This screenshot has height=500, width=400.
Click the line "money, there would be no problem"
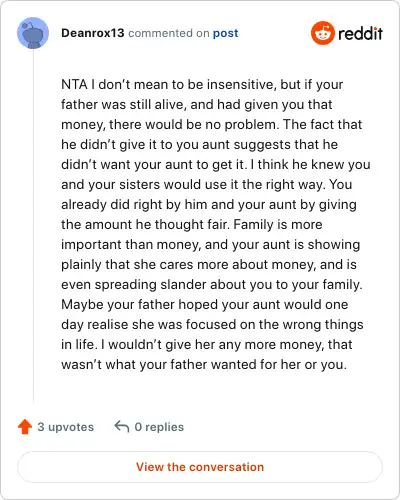(x=170, y=124)
